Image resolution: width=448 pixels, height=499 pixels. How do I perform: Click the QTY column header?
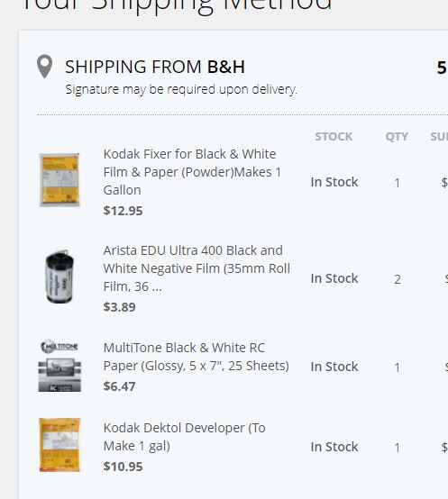[x=397, y=137]
